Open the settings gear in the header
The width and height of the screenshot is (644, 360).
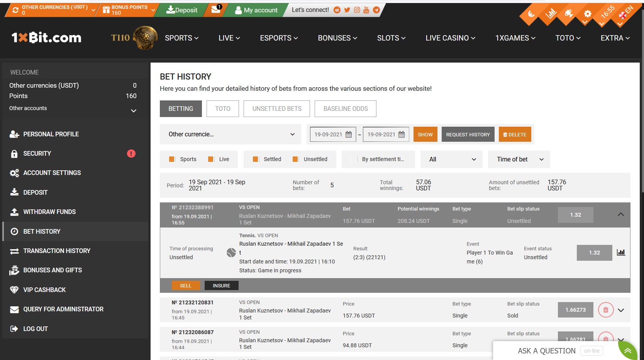coord(588,14)
